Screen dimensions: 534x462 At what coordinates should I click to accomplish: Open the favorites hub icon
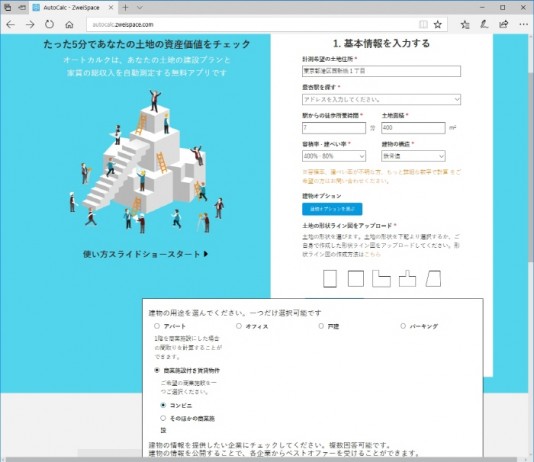pyautogui.click(x=465, y=25)
